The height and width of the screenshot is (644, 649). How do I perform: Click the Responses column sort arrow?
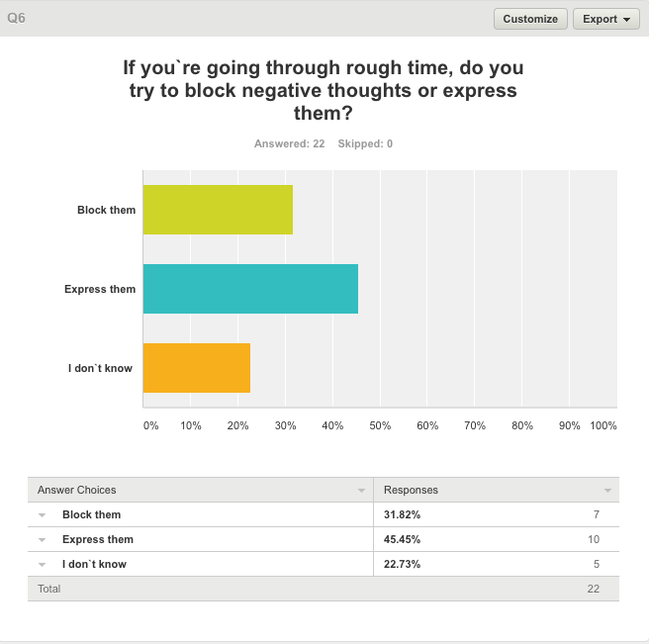[606, 491]
